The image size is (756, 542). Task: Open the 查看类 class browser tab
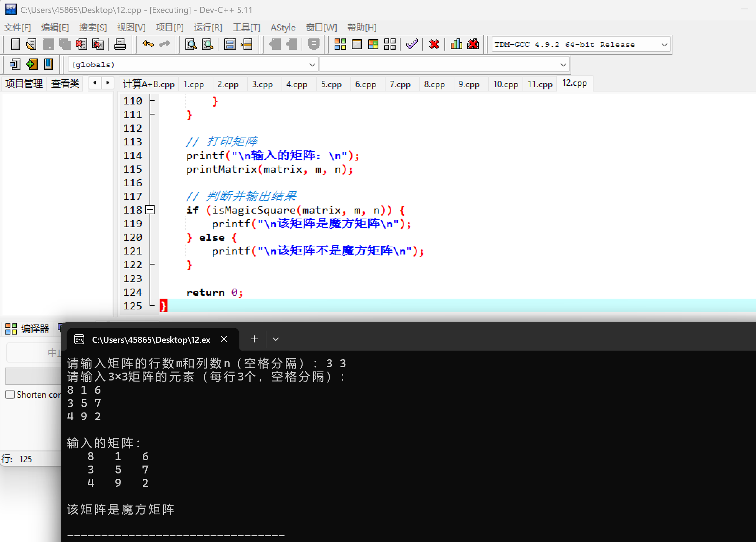tap(65, 84)
